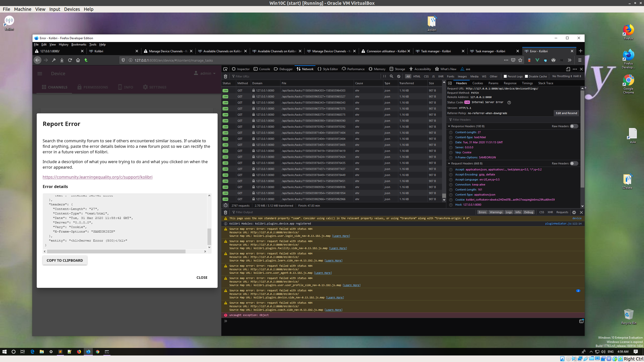Clear the network request log with trash icon
Screen dimensions: 644x362
click(x=225, y=76)
